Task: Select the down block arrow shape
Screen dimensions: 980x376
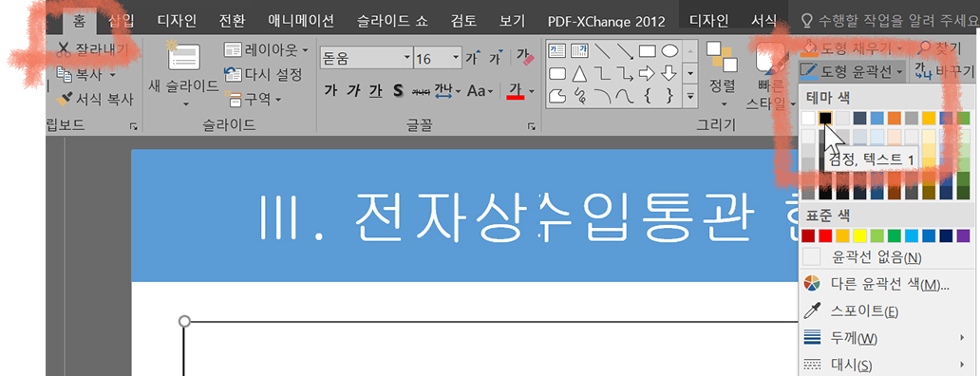Action: point(669,74)
